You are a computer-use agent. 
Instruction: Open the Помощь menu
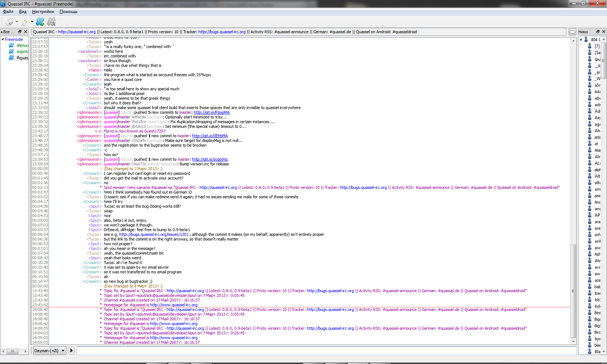pos(68,12)
